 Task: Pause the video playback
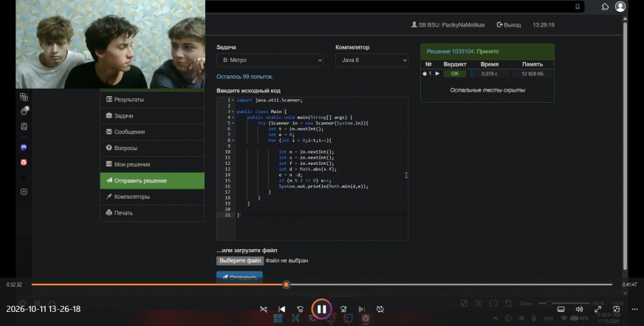coord(321,309)
